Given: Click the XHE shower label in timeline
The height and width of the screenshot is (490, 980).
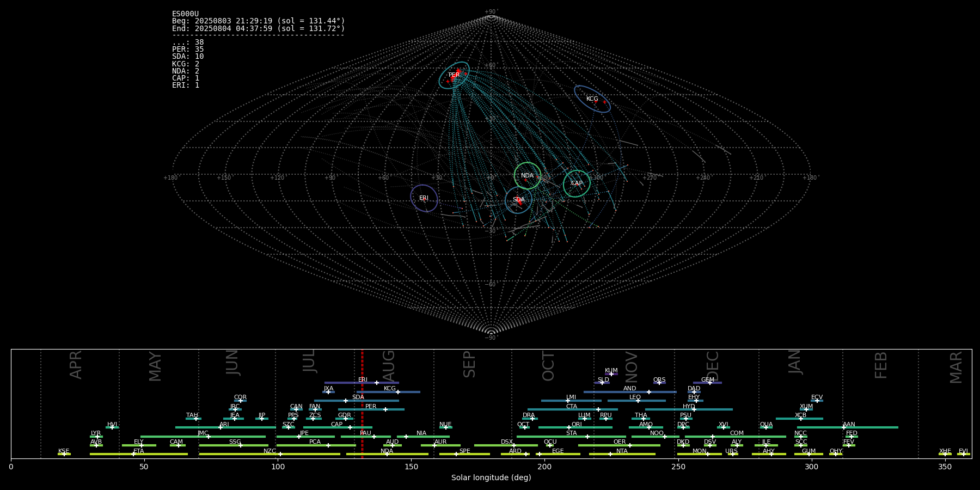Looking at the screenshot, I should pos(945,451).
